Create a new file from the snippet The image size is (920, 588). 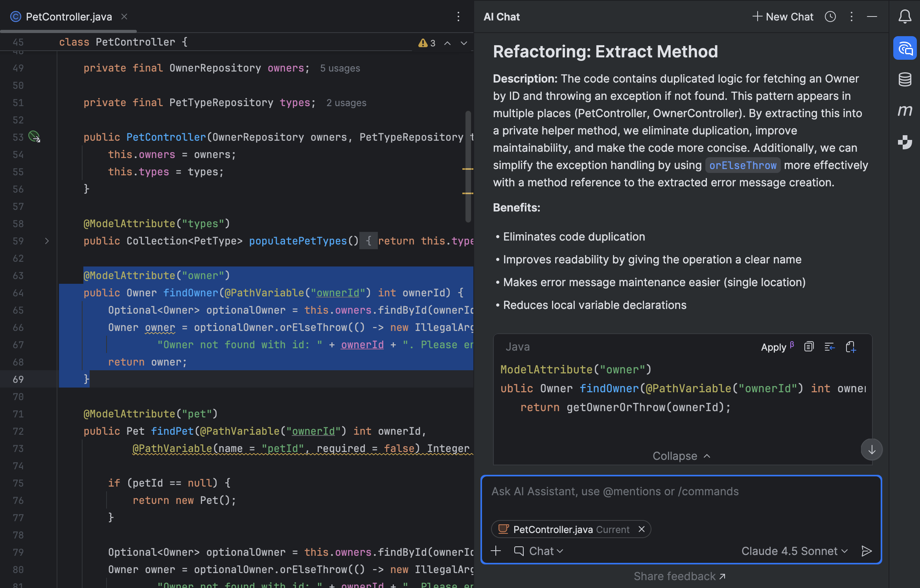(852, 347)
